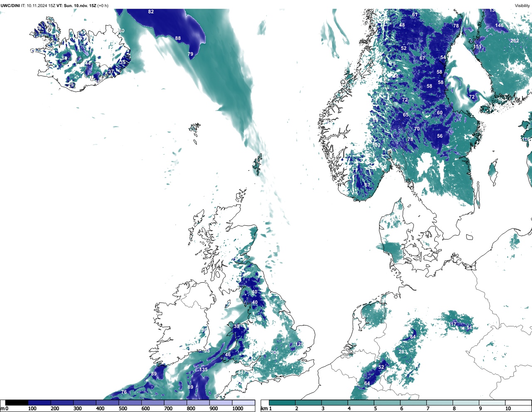Click the '(+0 h)' forecast offset
The width and height of the screenshot is (532, 412).
pyautogui.click(x=103, y=5)
